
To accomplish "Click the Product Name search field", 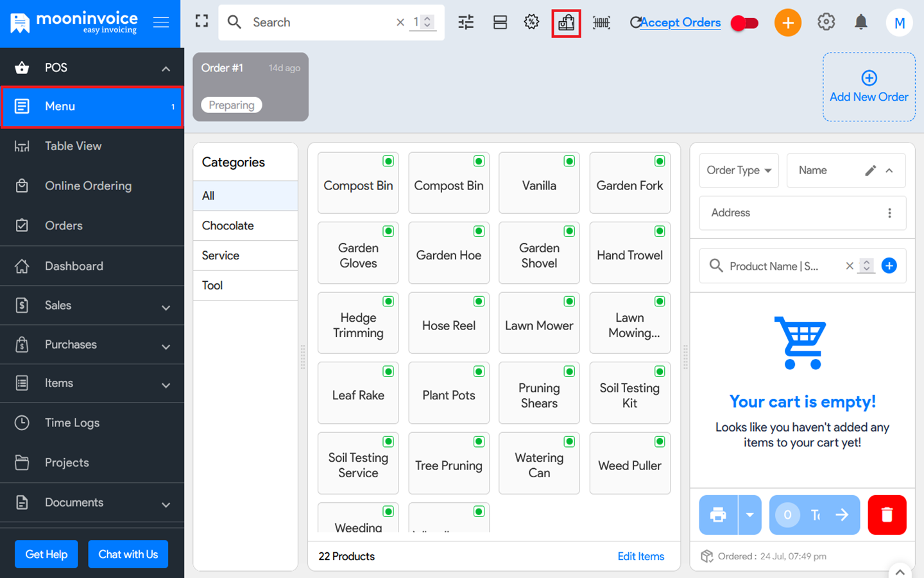I will point(775,266).
